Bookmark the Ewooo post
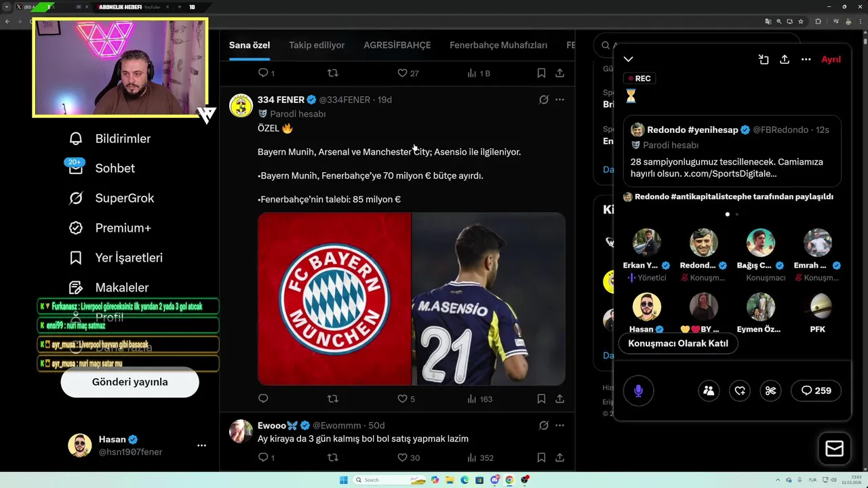The width and height of the screenshot is (868, 488). [x=541, y=457]
